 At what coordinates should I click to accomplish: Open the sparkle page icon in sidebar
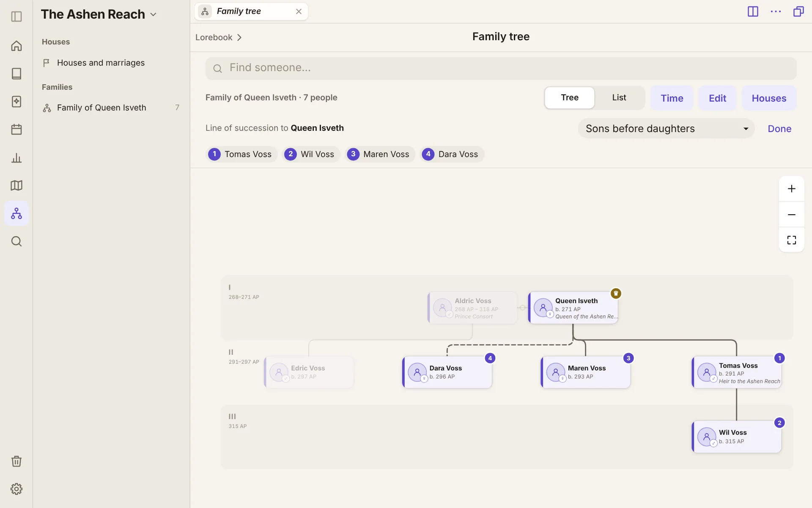16,102
